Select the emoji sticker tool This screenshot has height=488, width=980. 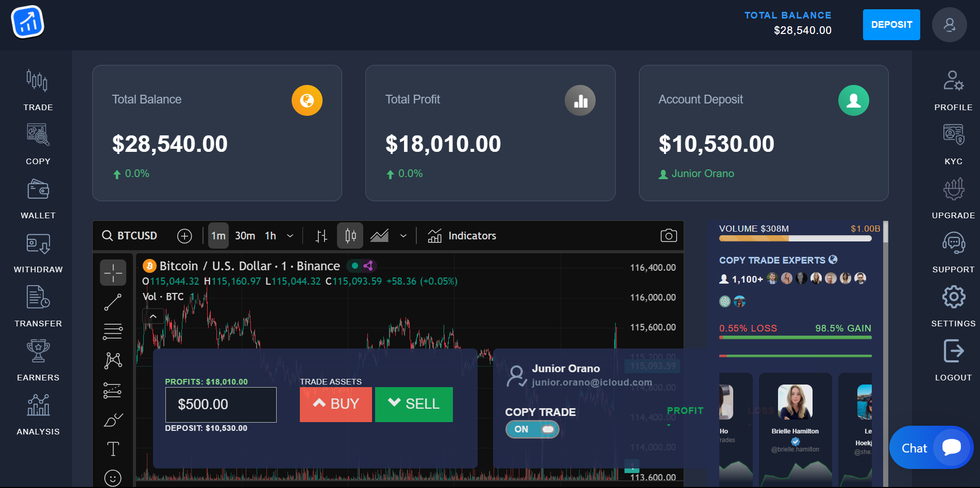[113, 478]
